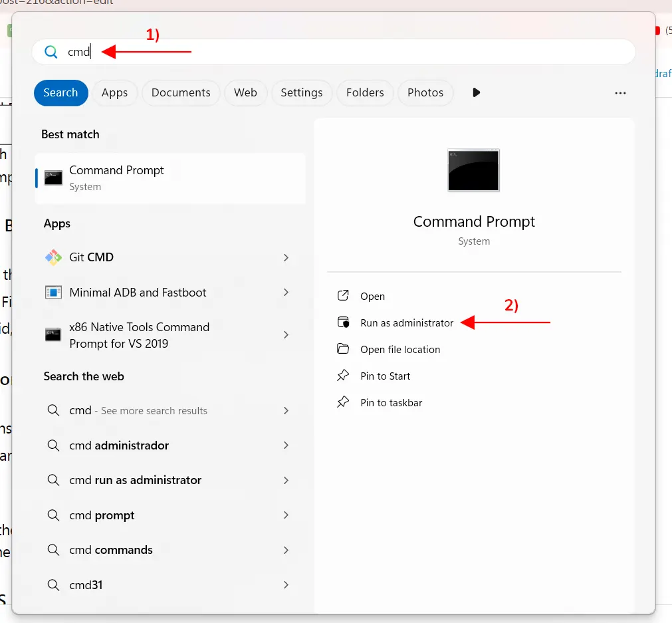
Task: Click the folder icon for Open file location
Action: pos(343,350)
